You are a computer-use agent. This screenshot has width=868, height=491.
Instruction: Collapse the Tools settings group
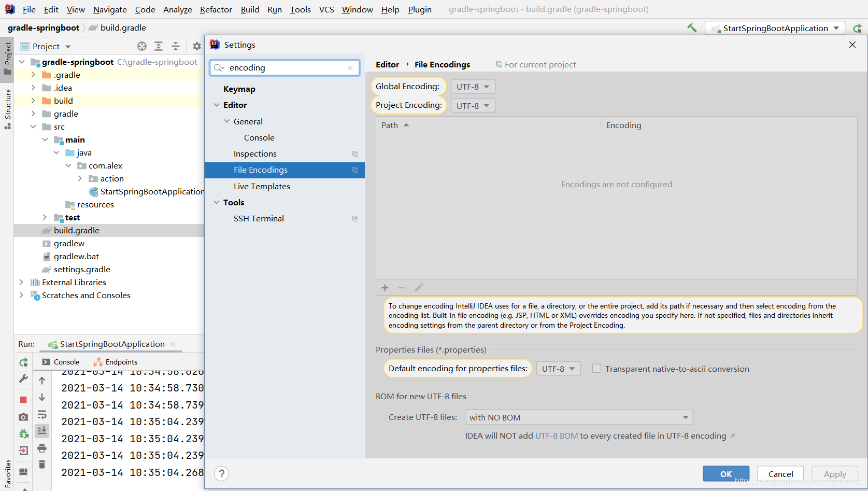(217, 203)
